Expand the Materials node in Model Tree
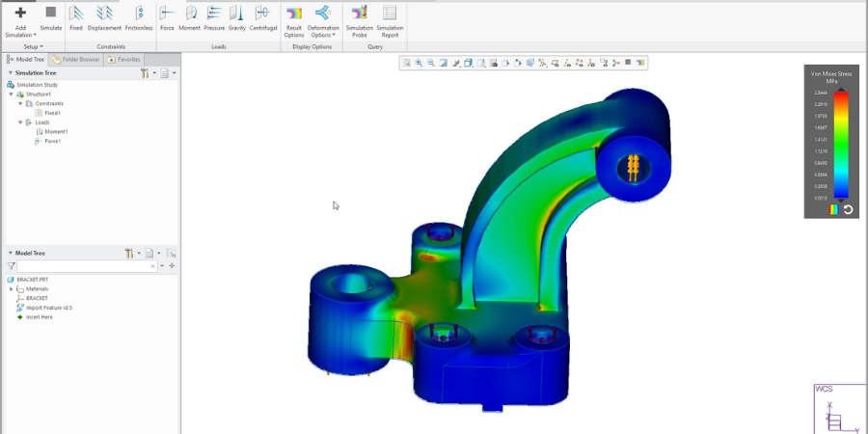The height and width of the screenshot is (434, 868). click(x=11, y=288)
